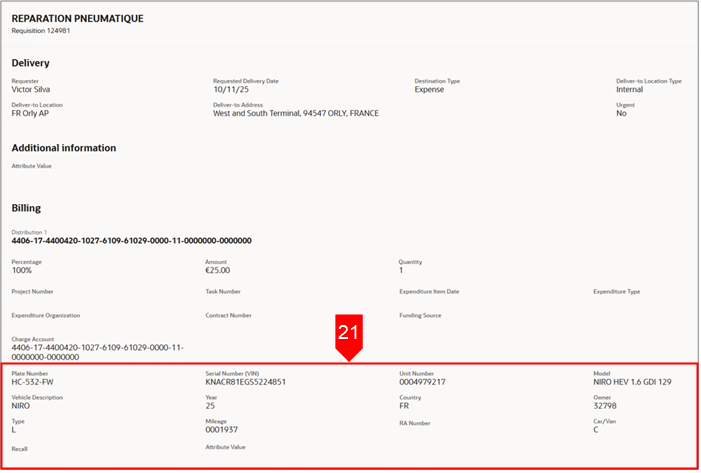Click Model NIRO HEV 1.6 GDI 129

pyautogui.click(x=632, y=382)
